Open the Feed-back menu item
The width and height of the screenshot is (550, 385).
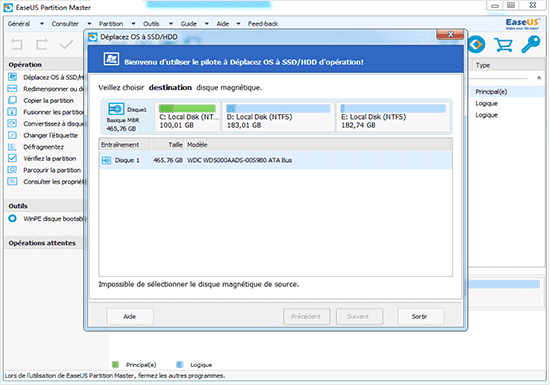click(263, 24)
